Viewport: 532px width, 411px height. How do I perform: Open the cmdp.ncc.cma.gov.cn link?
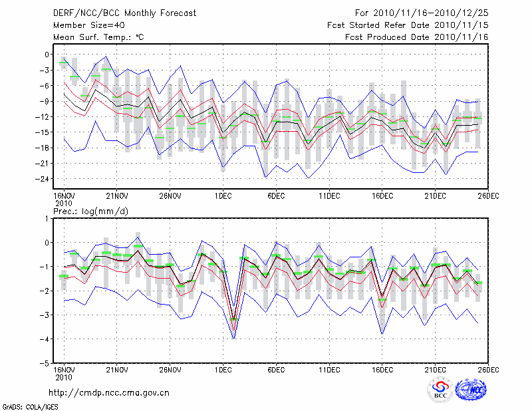[109, 392]
